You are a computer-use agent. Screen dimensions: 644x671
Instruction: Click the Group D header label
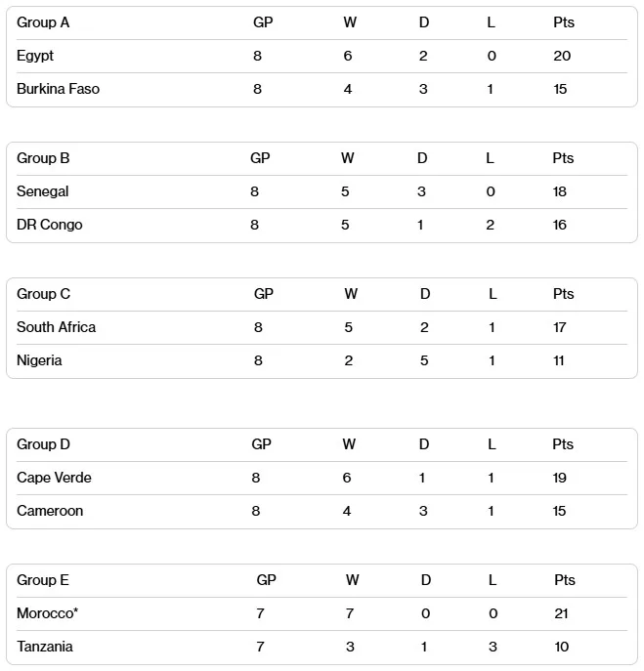tap(43, 444)
